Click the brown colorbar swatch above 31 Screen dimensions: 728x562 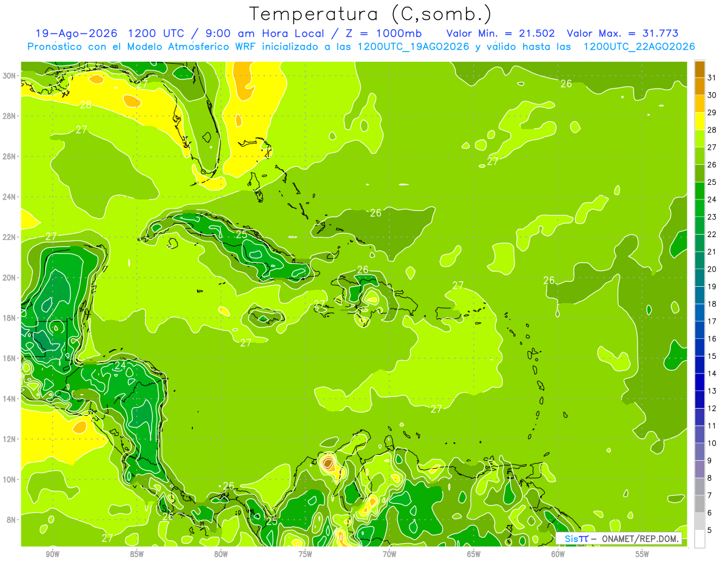[x=699, y=69]
